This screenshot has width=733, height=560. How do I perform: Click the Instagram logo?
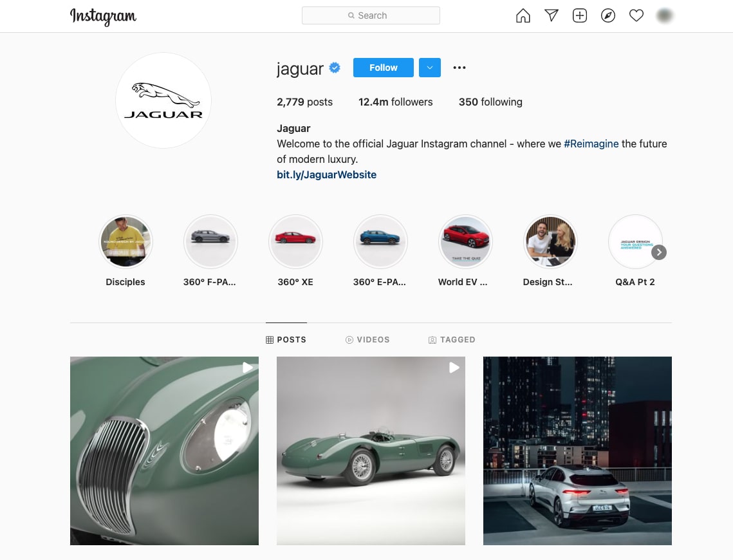[103, 16]
